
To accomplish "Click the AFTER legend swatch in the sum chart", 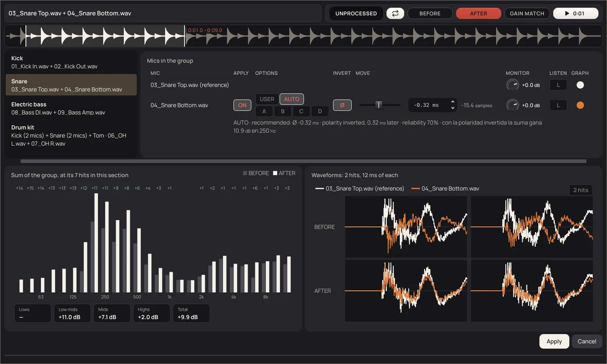I will (x=275, y=173).
